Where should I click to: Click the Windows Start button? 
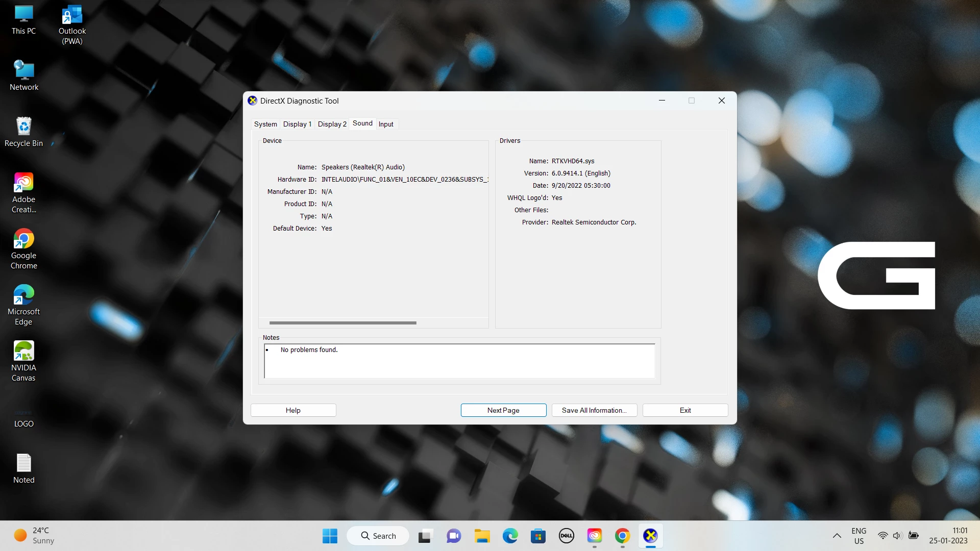pyautogui.click(x=330, y=536)
